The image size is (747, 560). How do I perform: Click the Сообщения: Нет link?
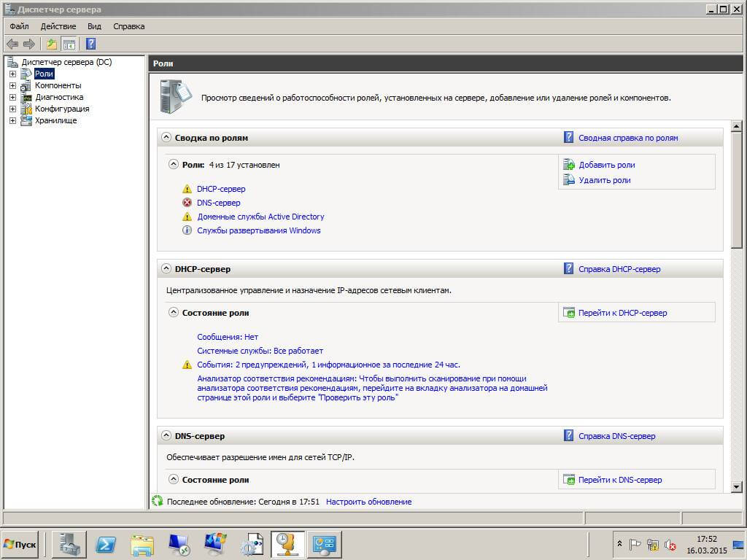[228, 337]
